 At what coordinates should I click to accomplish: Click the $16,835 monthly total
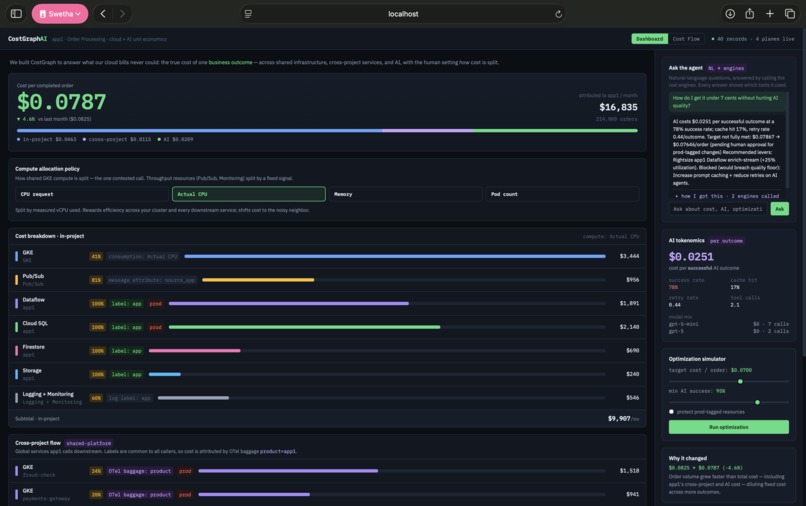pyautogui.click(x=618, y=107)
